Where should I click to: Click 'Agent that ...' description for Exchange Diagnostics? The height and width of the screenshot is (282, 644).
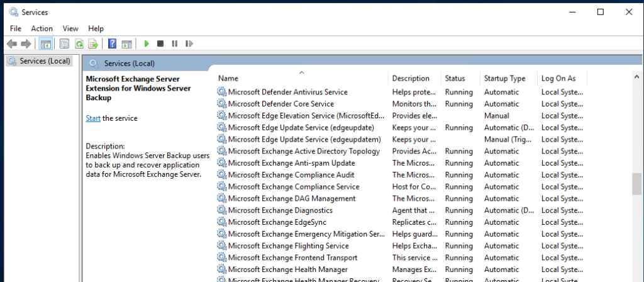click(413, 210)
